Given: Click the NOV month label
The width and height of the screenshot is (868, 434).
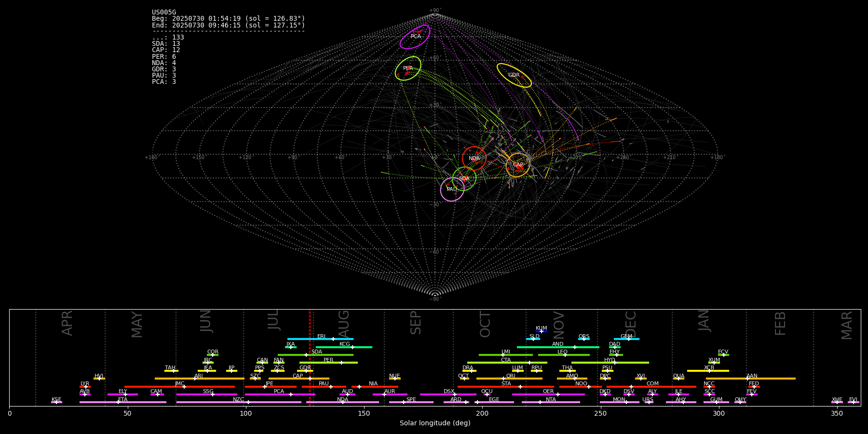Looking at the screenshot, I should pos(558,325).
